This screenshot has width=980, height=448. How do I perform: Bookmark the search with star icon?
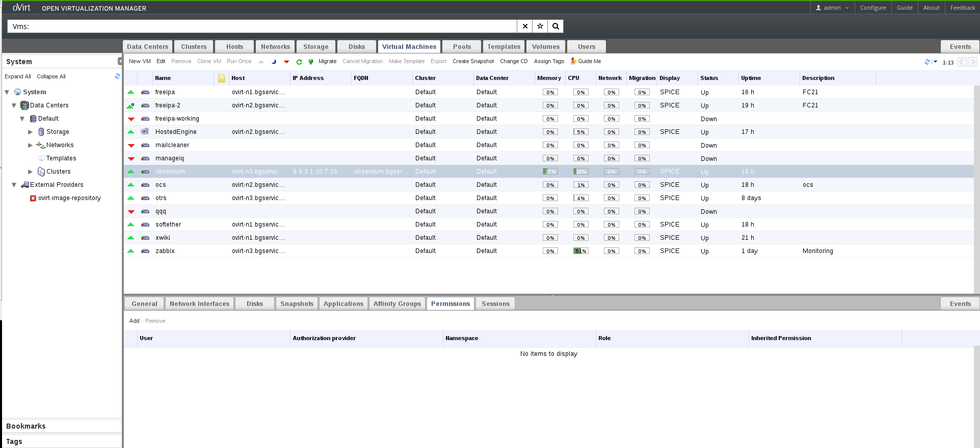[x=540, y=26]
